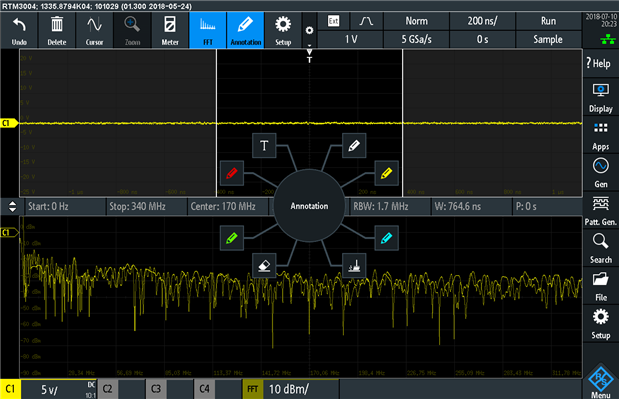The image size is (619, 399).
Task: Toggle channel C1 button
Action: coord(10,389)
